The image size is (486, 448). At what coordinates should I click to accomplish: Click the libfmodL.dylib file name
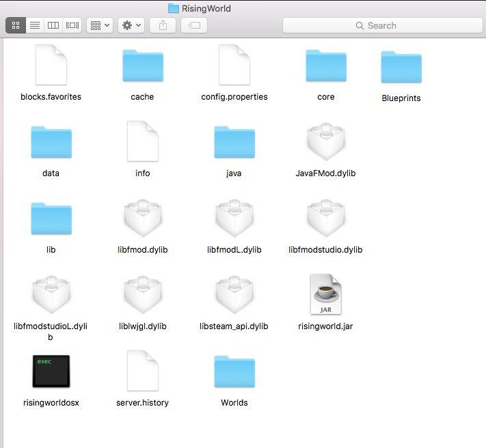[234, 250]
